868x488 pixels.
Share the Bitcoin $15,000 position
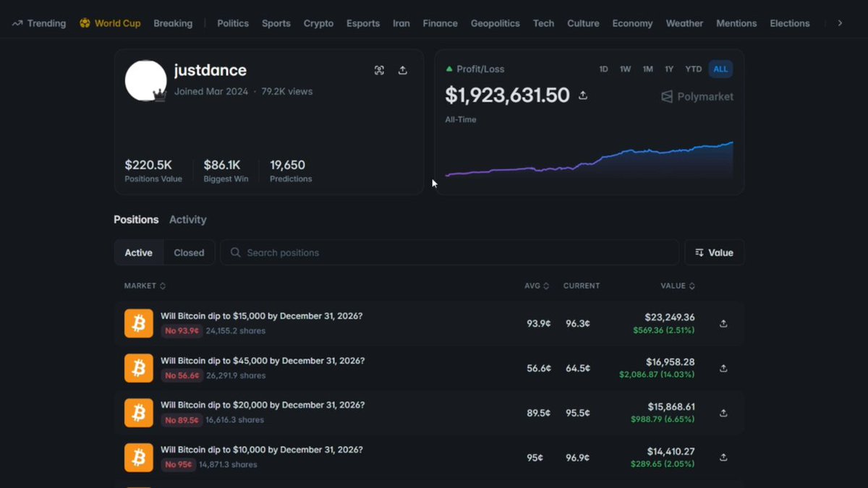point(723,324)
